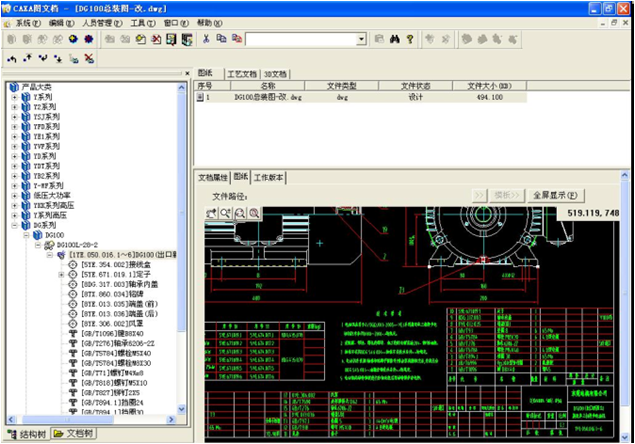Expand the YSJ系列 tree node
Screen dimensions: 635x444
15,117
